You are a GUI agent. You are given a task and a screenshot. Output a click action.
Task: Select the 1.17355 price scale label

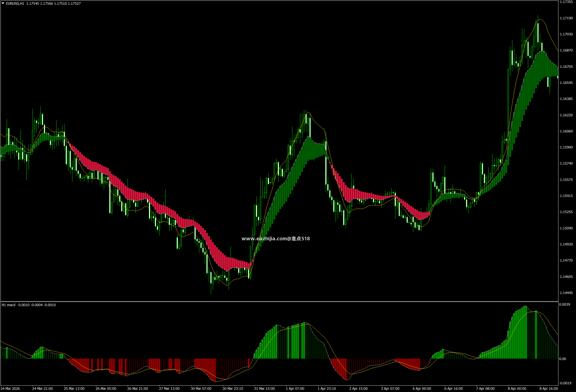click(x=566, y=2)
